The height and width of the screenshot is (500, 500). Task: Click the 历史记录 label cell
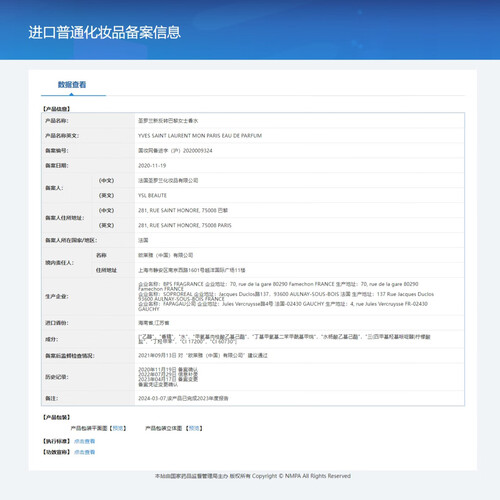[x=88, y=377]
